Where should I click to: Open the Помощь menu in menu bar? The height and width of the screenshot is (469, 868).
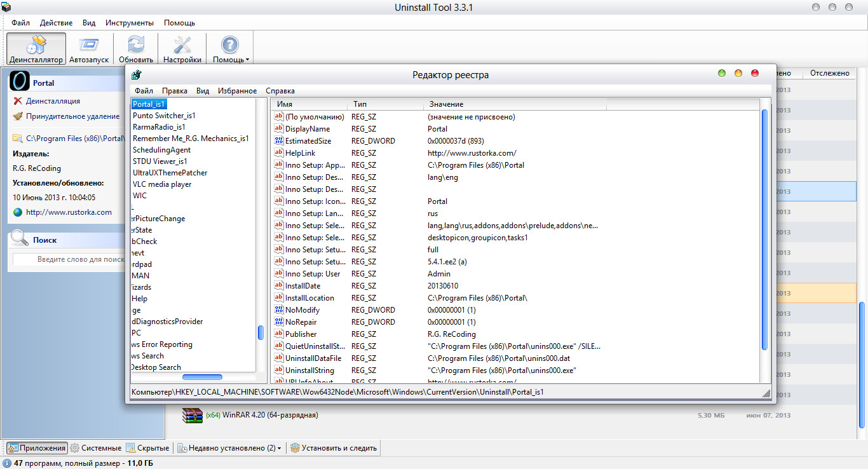[x=179, y=22]
